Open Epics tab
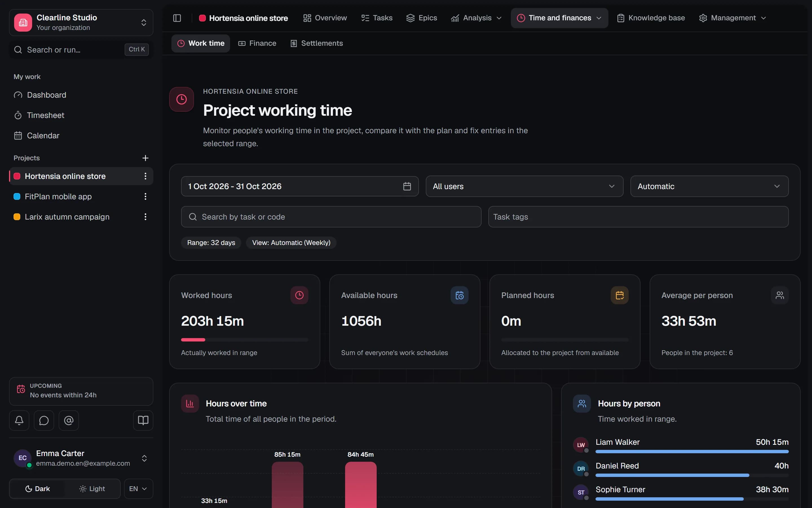812x508 pixels. click(422, 18)
